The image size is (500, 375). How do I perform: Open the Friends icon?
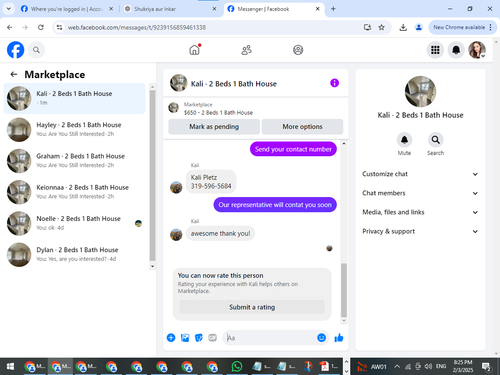tap(246, 50)
